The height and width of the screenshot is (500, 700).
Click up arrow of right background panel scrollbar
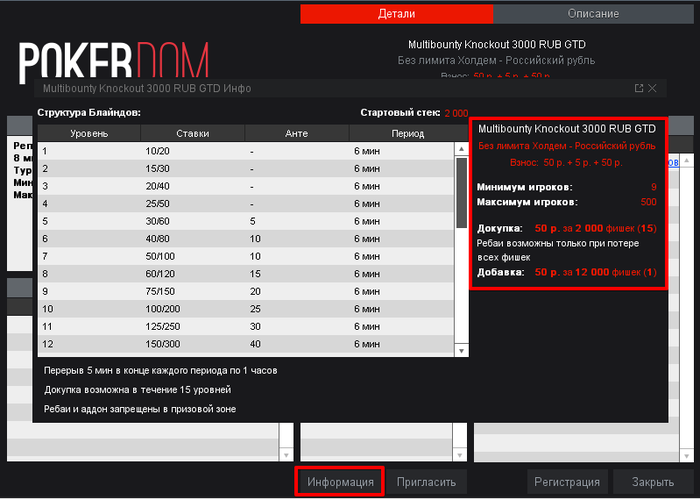[687, 160]
